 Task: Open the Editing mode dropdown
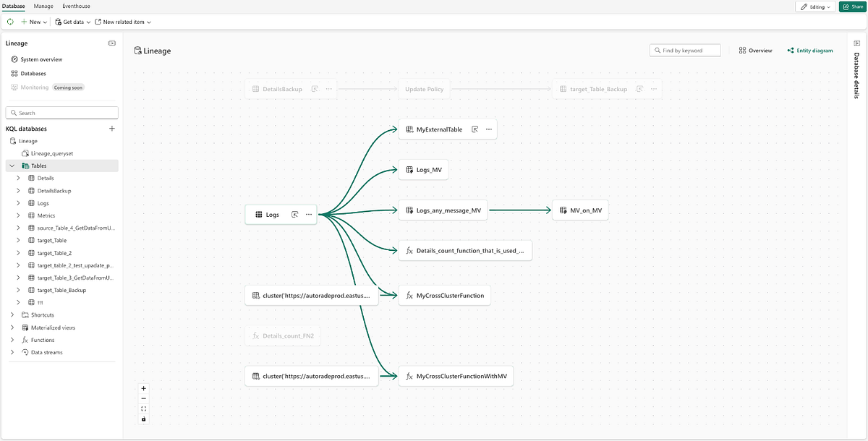815,7
